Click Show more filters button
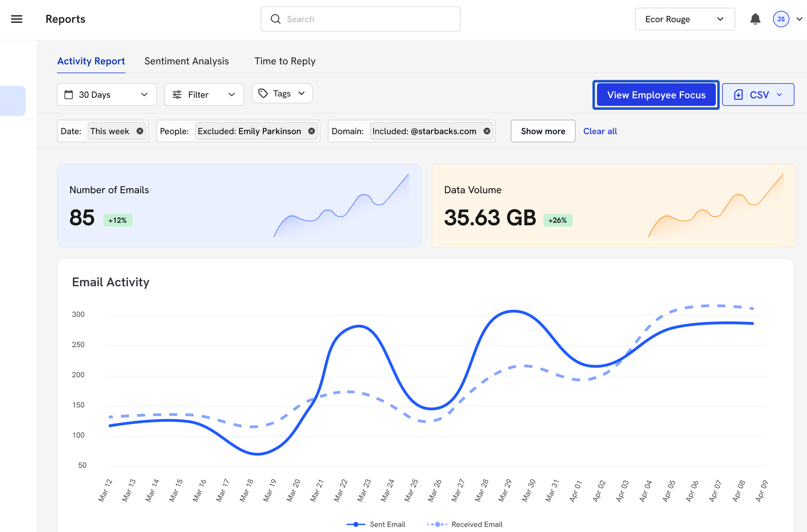Viewport: 807px width, 532px height. (543, 131)
